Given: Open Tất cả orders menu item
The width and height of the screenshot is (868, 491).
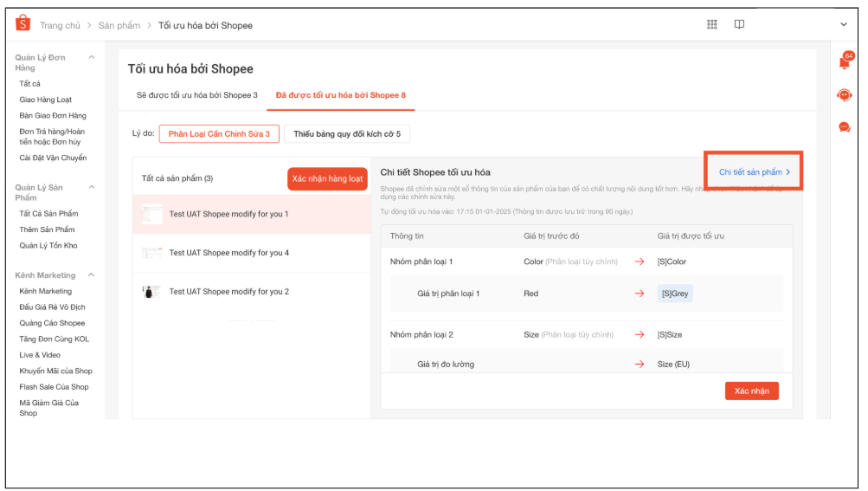Looking at the screenshot, I should 30,84.
